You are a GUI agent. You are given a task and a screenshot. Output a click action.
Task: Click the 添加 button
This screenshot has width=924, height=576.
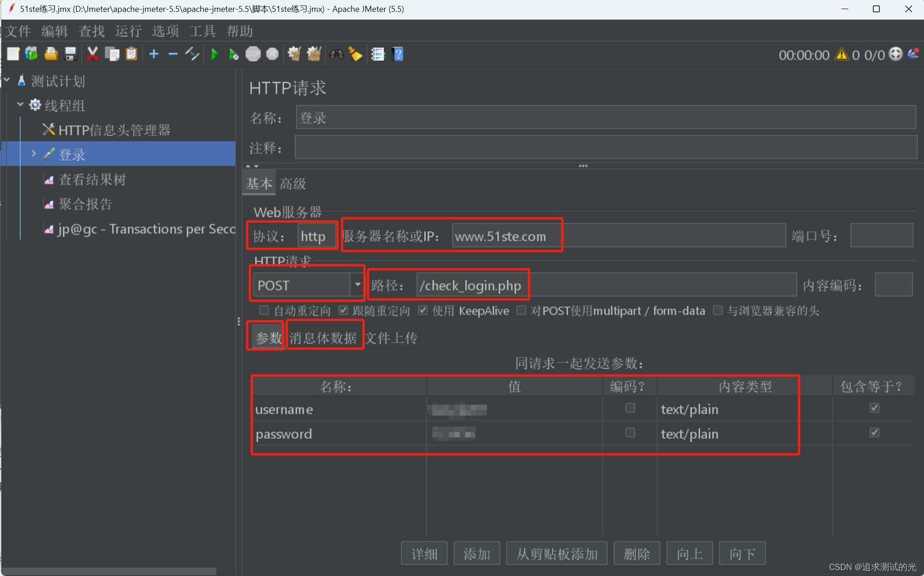[x=477, y=553]
